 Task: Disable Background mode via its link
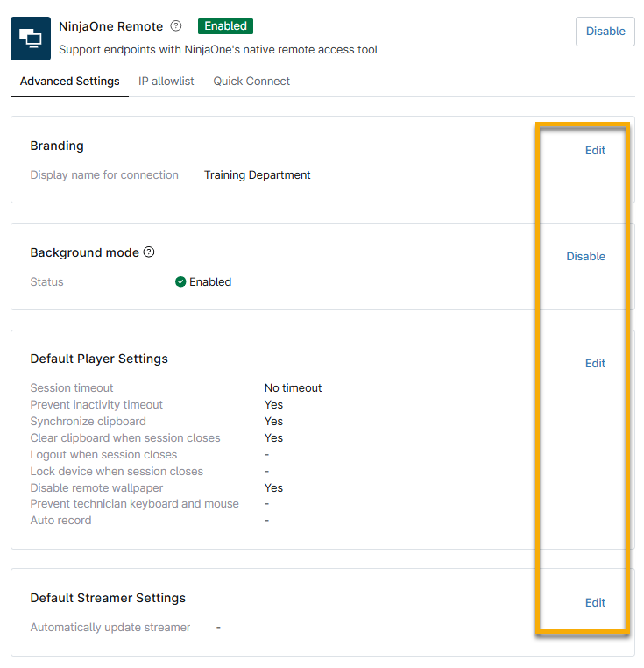click(585, 257)
